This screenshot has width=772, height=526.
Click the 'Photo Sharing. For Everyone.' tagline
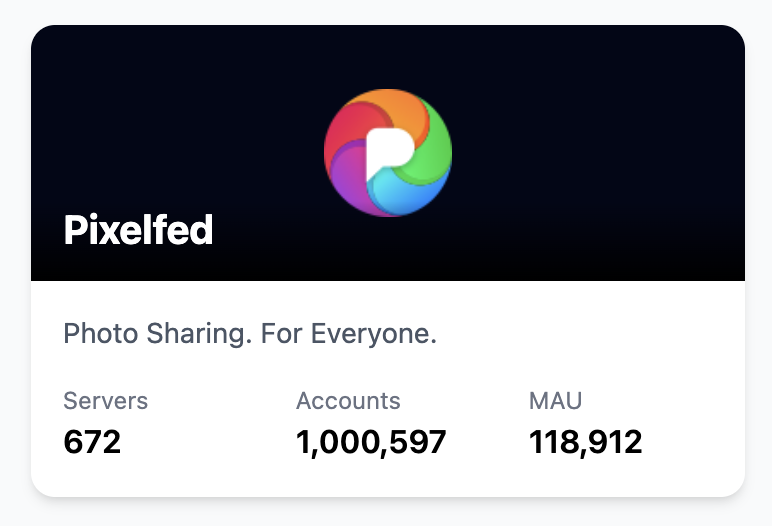pyautogui.click(x=250, y=333)
